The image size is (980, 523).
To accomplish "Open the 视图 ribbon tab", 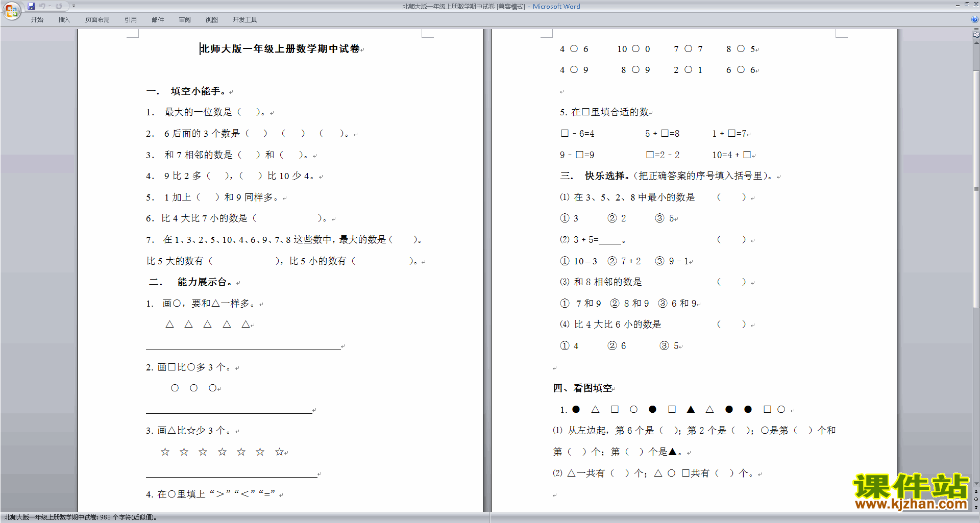I will 212,20.
